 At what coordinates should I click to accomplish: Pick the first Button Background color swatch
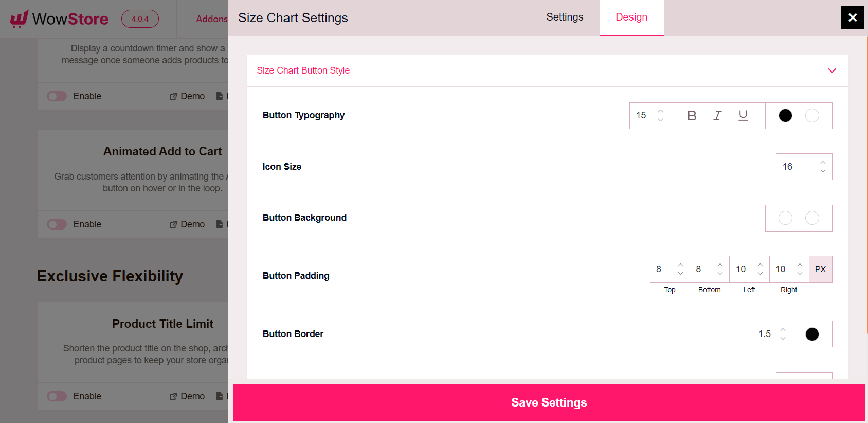coord(785,218)
